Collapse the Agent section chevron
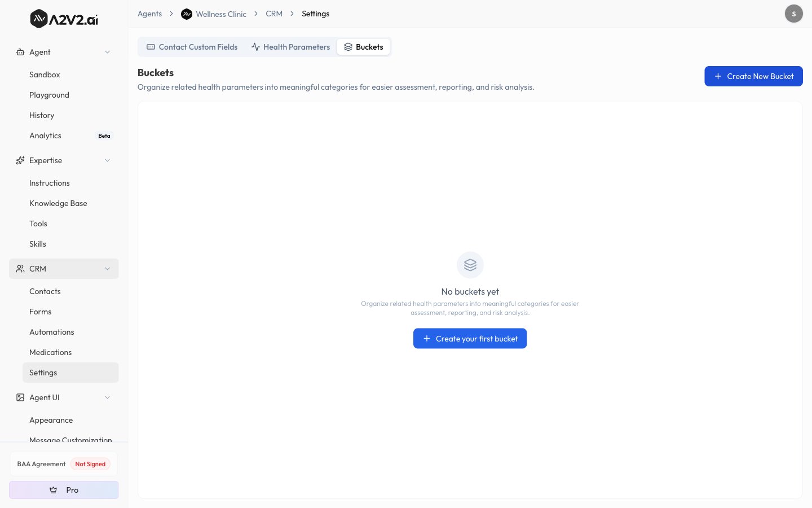Viewport: 812px width, 508px height. pos(107,52)
